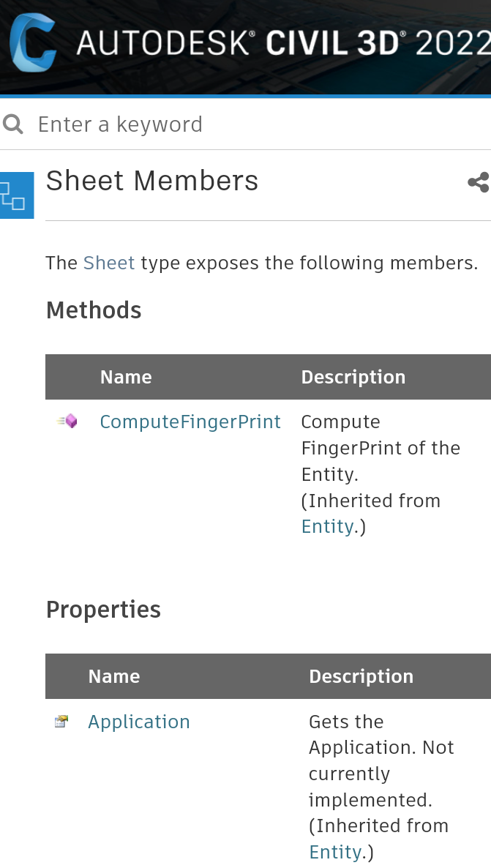The width and height of the screenshot is (491, 868).
Task: Select the Name column header under Methods
Action: [126, 376]
